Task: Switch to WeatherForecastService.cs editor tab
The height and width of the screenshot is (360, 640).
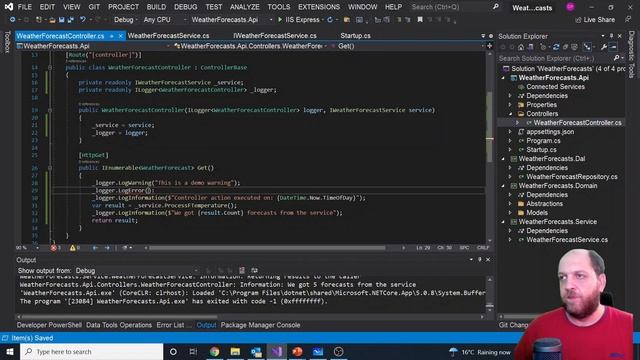Action: coord(169,36)
